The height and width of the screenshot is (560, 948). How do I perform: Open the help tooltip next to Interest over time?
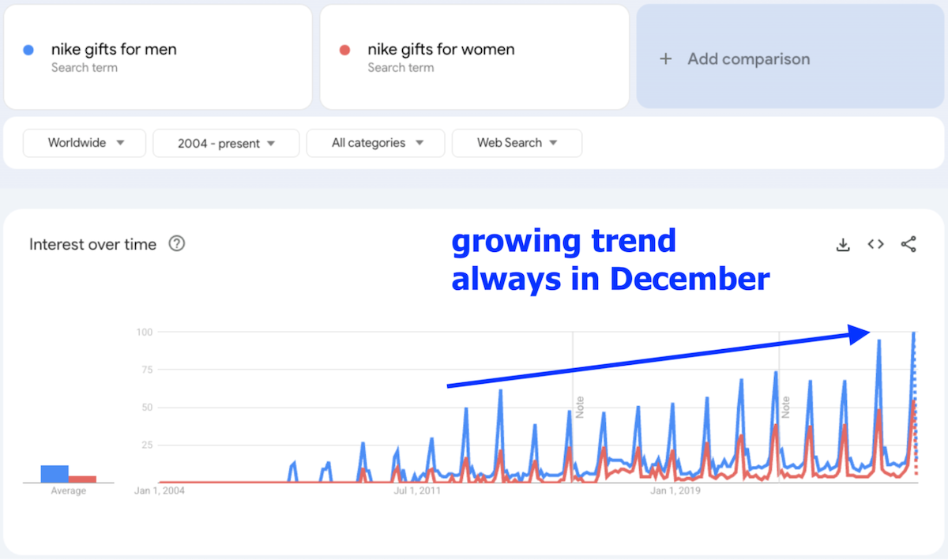coord(175,244)
